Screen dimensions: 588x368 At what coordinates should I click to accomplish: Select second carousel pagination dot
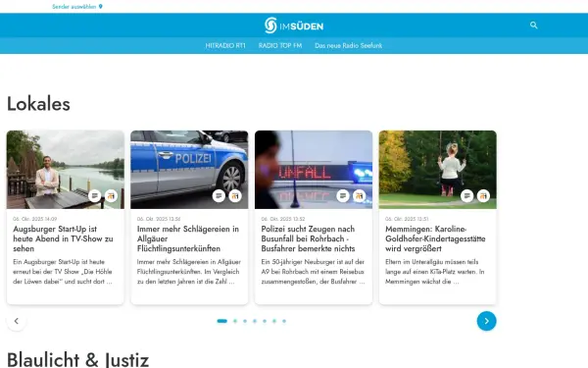click(x=235, y=321)
